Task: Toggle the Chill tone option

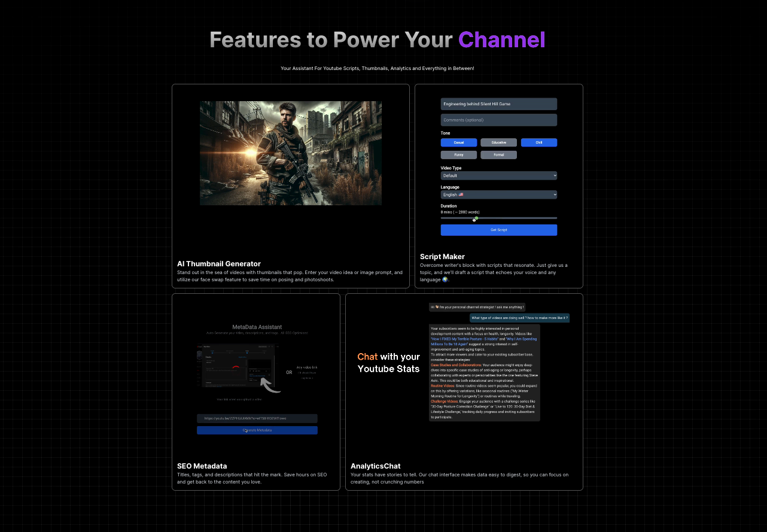Action: [538, 142]
